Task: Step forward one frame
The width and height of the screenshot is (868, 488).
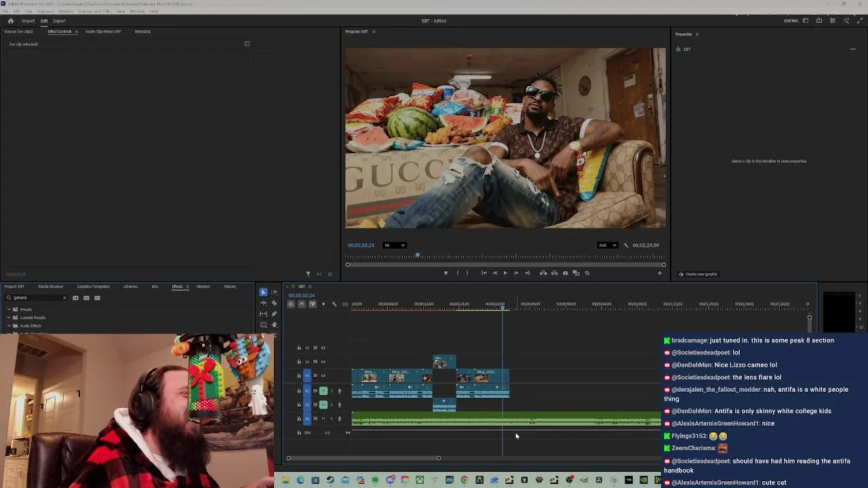Action: click(515, 273)
